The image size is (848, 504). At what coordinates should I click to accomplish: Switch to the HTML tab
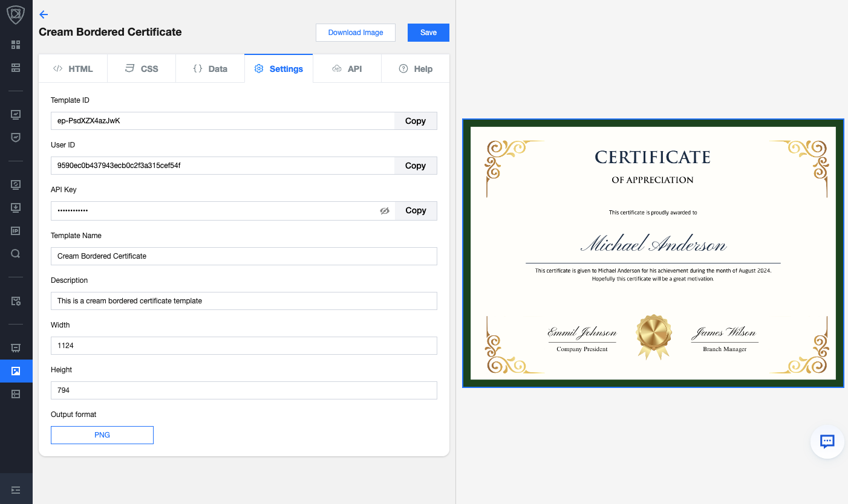pyautogui.click(x=73, y=69)
